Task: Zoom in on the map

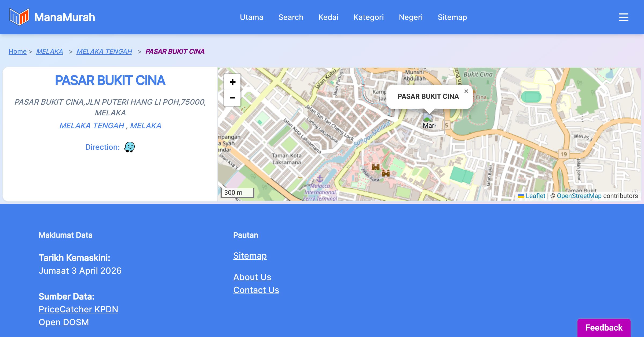Action: coord(232,82)
